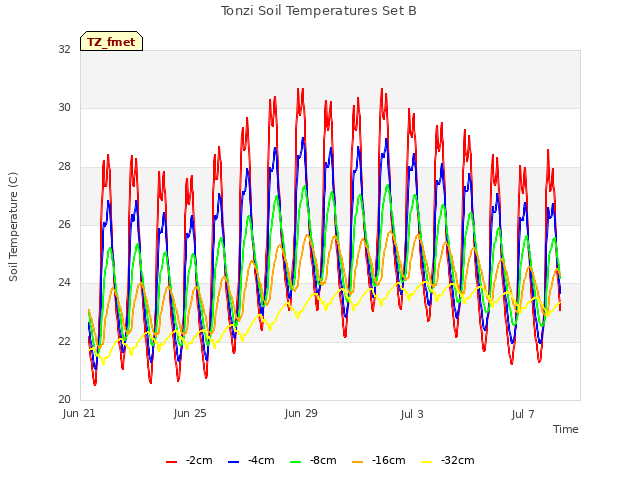Click the 30 y-axis tick label
This screenshot has width=640, height=480.
64,108
